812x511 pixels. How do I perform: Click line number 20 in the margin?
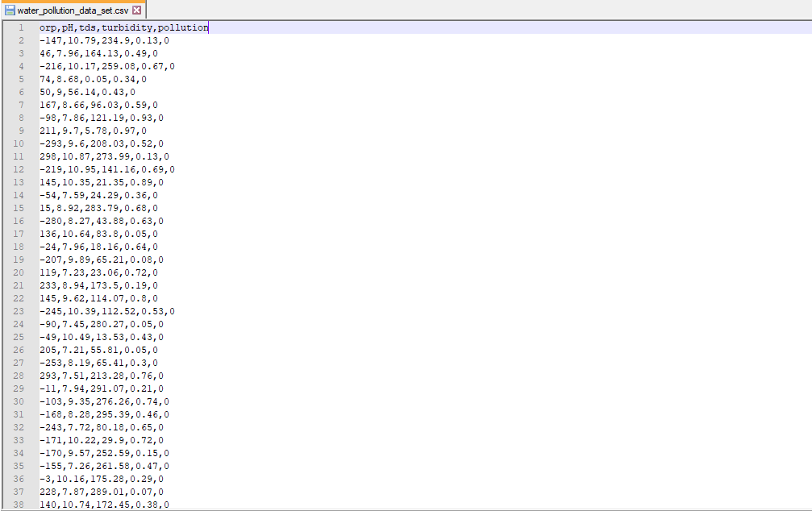(19, 272)
